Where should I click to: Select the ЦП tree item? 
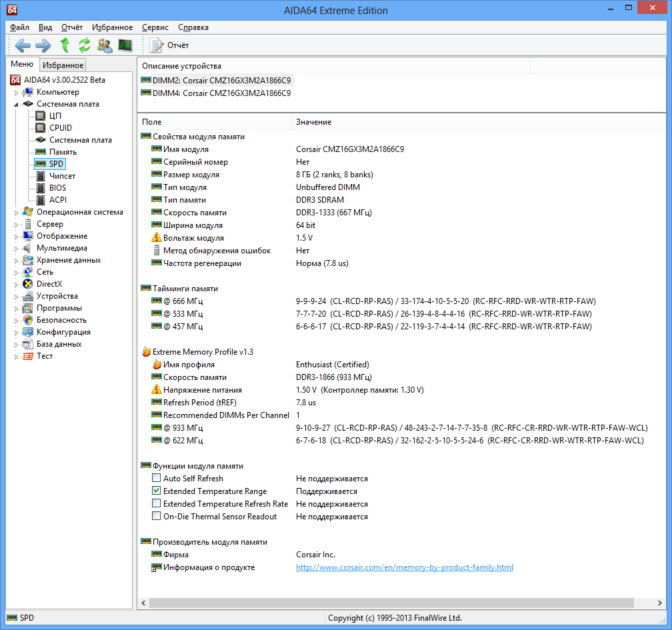55,116
